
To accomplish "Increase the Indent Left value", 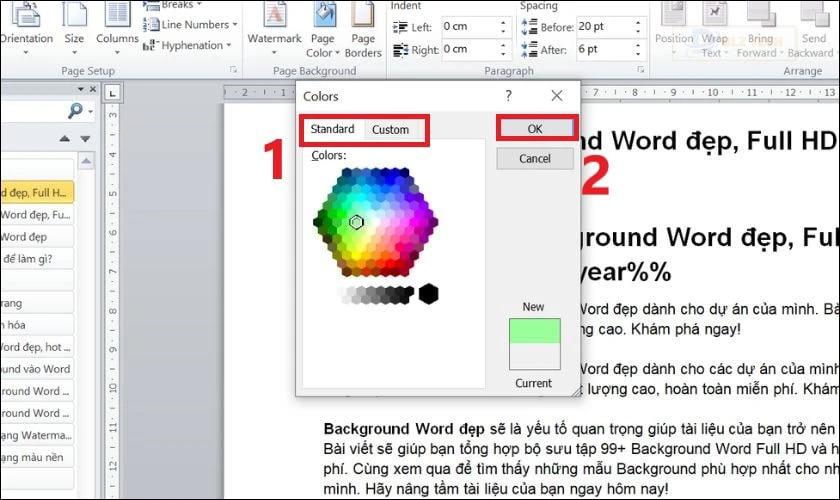I will click(503, 23).
